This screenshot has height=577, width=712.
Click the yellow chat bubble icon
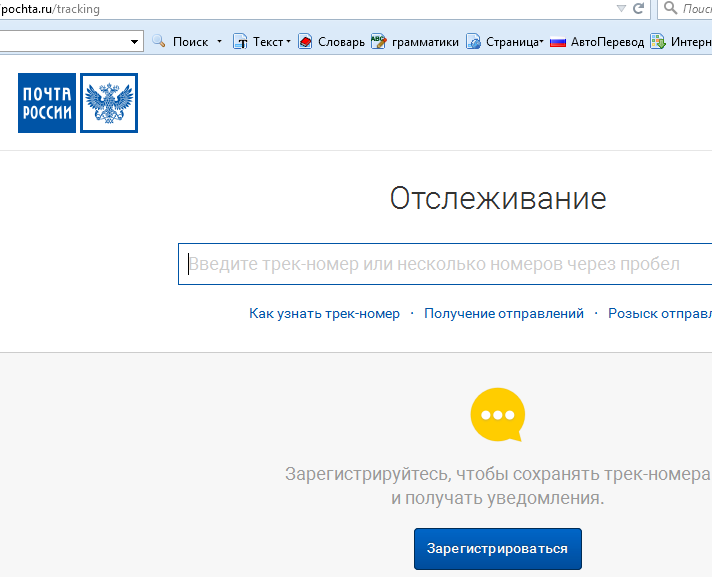(x=497, y=415)
